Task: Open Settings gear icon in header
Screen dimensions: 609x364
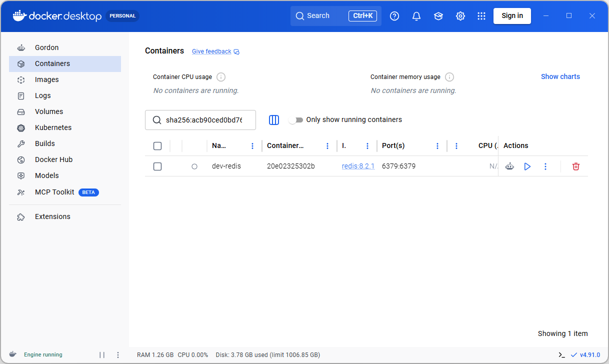Action: tap(460, 16)
